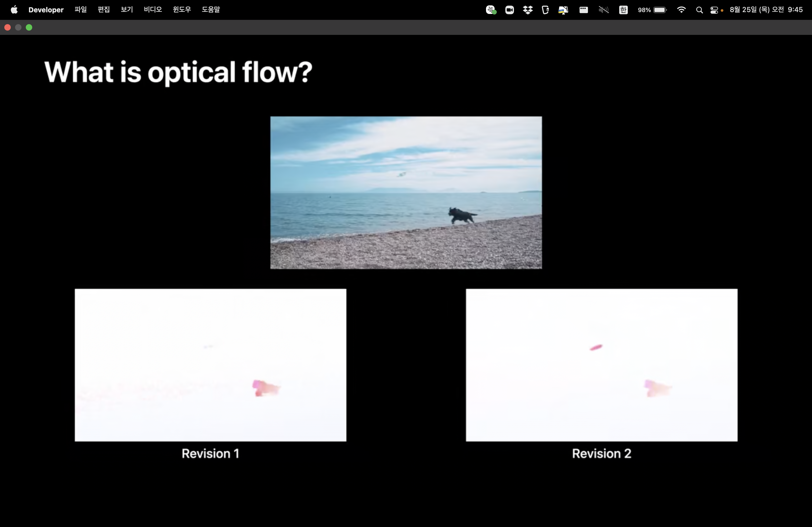This screenshot has width=812, height=527.
Task: Open the 도움말 menu
Action: tap(211, 10)
